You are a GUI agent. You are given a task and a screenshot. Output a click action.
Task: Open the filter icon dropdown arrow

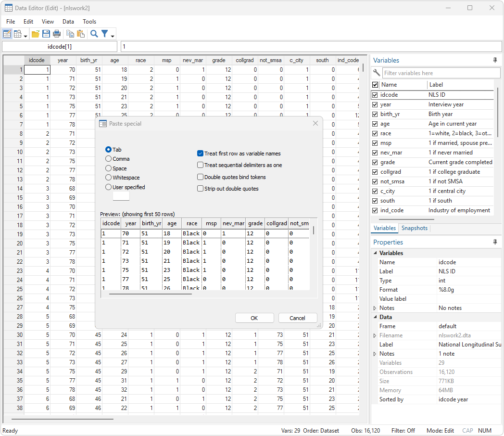[x=112, y=36]
